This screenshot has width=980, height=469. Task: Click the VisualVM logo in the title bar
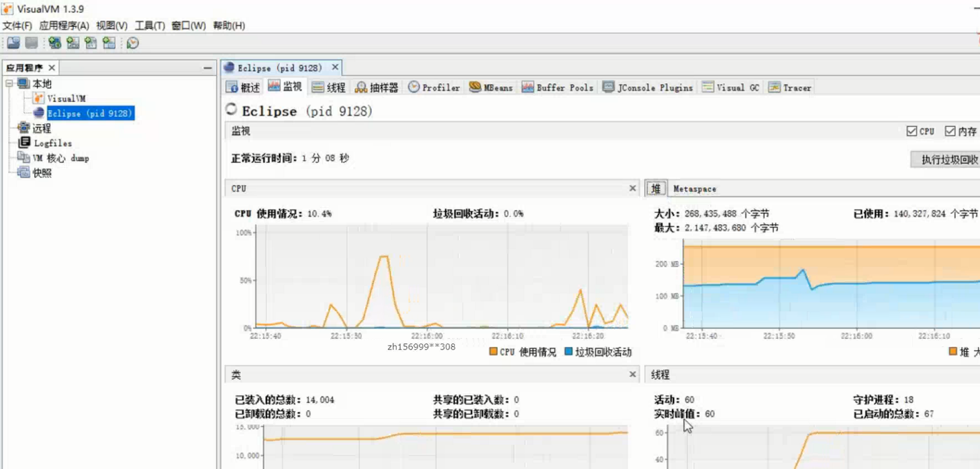(7, 9)
